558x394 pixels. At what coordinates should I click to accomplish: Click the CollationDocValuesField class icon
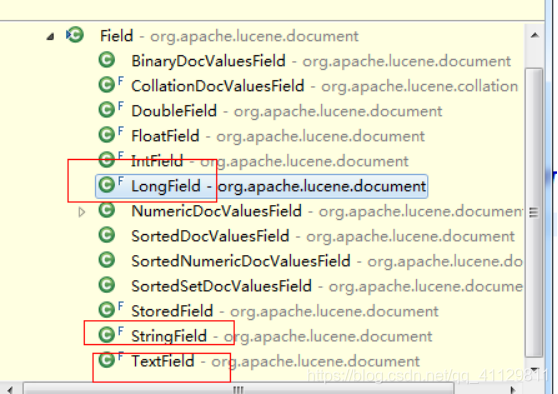point(107,85)
